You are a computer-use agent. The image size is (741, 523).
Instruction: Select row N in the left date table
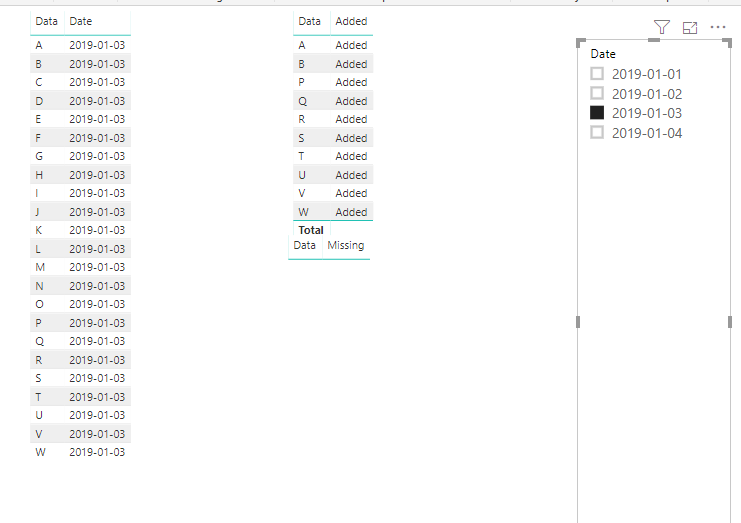[80, 286]
